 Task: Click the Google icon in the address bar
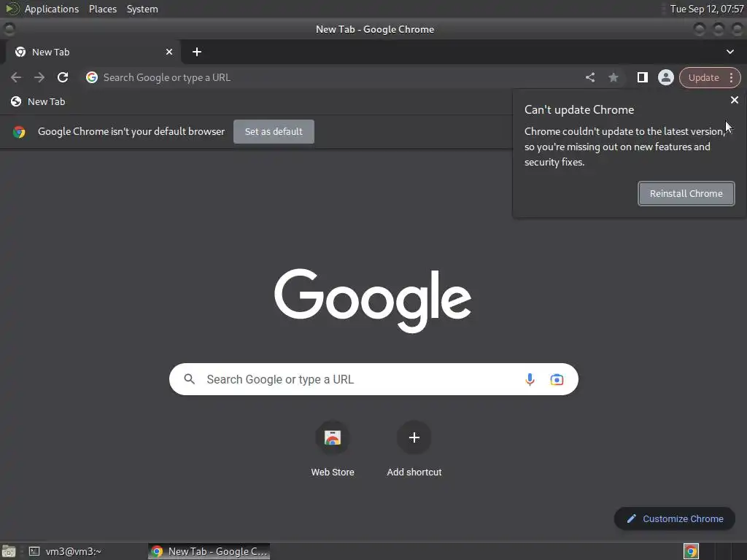pos(92,77)
